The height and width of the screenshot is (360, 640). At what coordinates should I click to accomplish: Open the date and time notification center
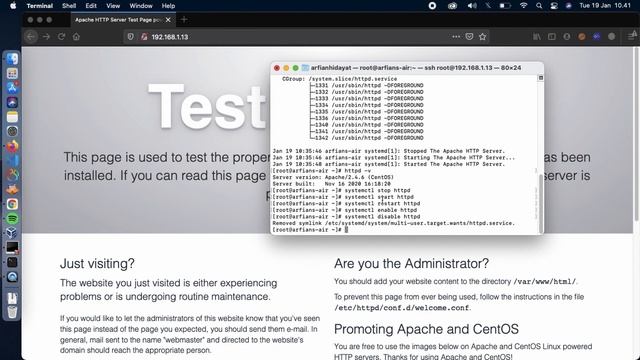pos(605,6)
